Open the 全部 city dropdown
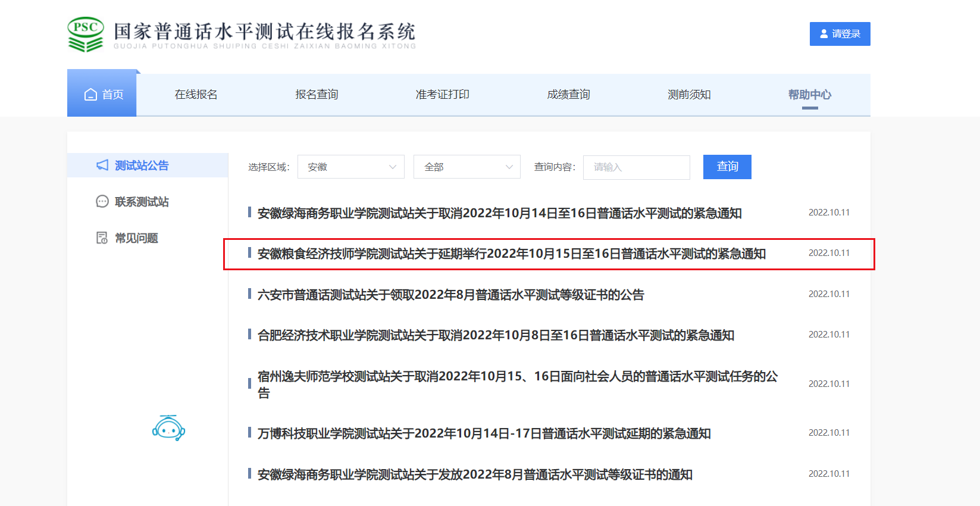 tap(466, 167)
